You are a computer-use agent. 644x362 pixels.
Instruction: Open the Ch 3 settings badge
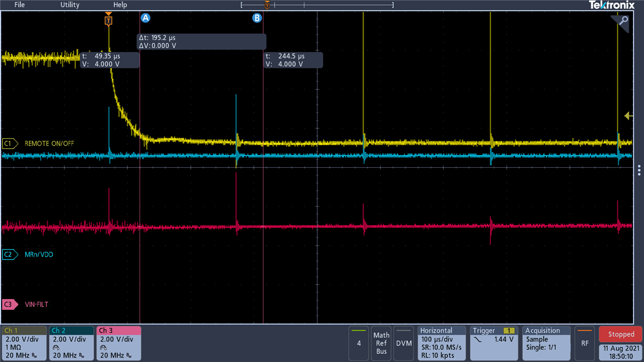click(118, 343)
